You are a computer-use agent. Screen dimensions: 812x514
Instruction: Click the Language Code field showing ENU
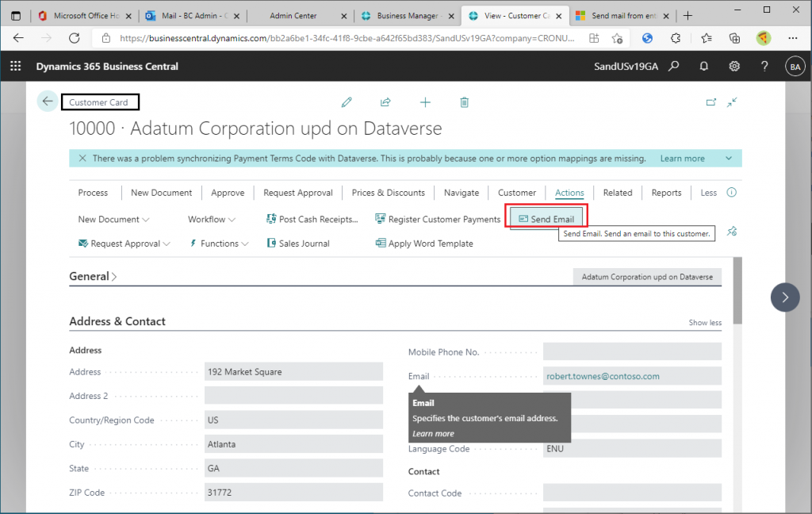tap(632, 449)
